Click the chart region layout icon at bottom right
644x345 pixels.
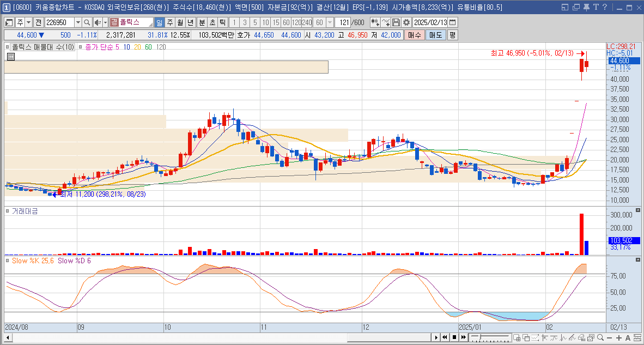pos(637,337)
